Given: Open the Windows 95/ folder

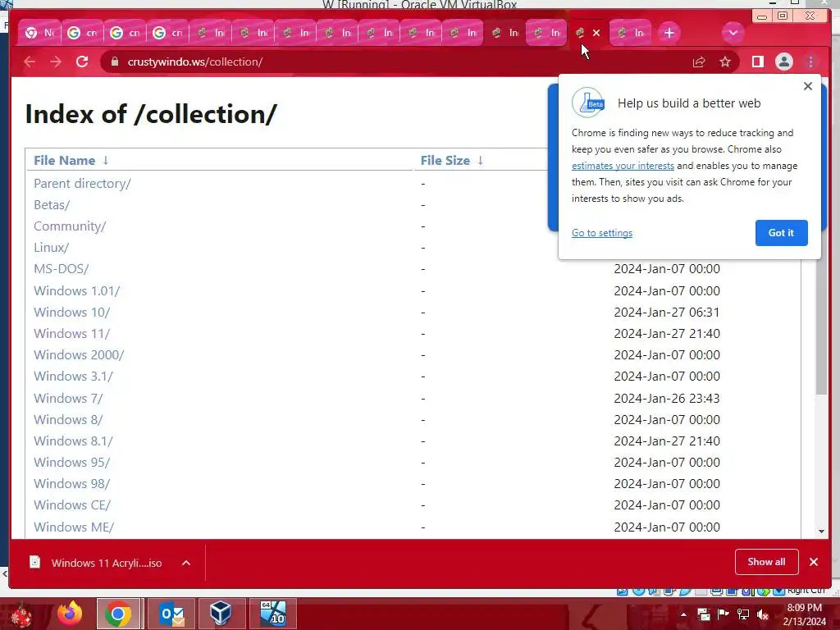Looking at the screenshot, I should (72, 463).
